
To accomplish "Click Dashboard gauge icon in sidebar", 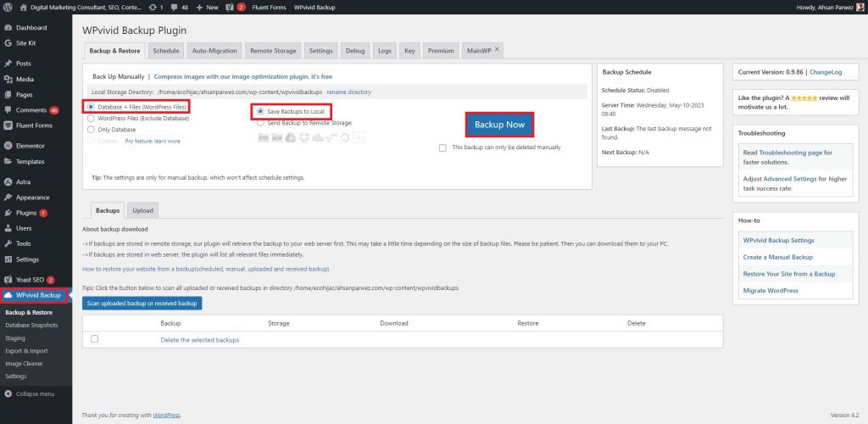I will click(x=8, y=28).
